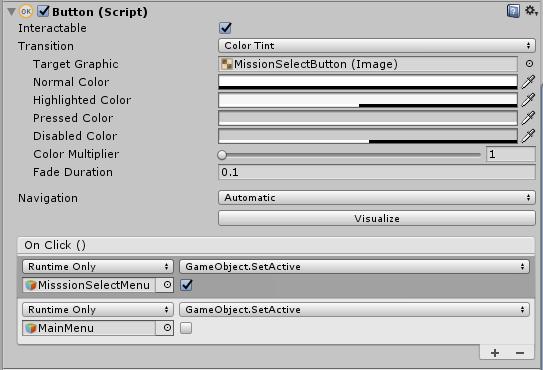Add a new On Click event with plus
Image resolution: width=543 pixels, height=370 pixels.
[x=495, y=353]
